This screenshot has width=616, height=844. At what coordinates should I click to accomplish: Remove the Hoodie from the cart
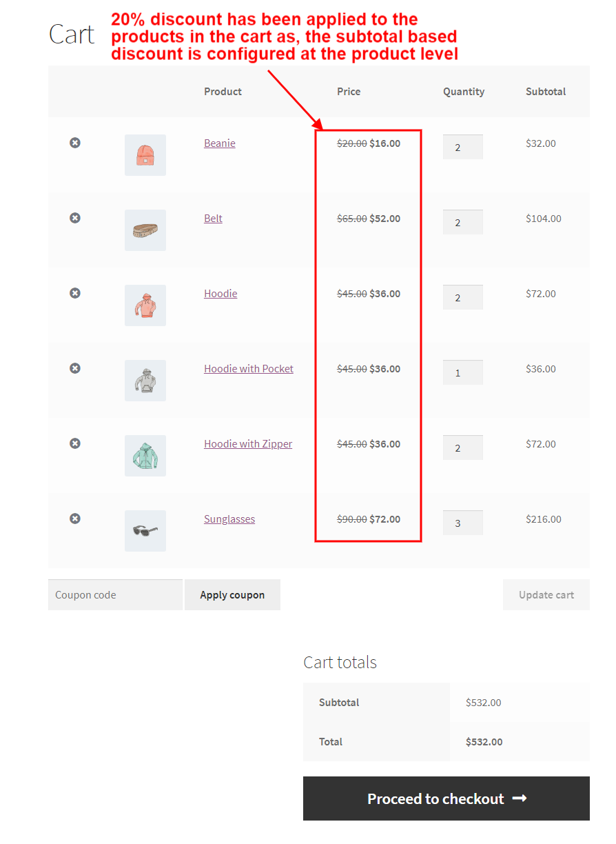click(x=74, y=293)
